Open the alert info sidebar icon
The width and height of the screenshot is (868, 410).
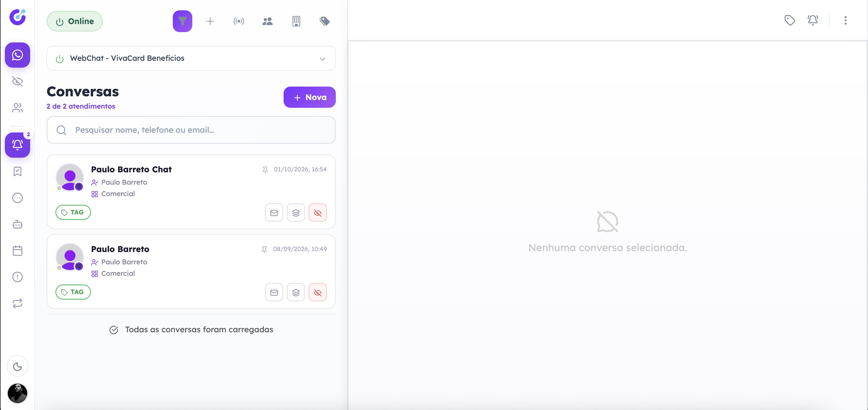pos(18,277)
